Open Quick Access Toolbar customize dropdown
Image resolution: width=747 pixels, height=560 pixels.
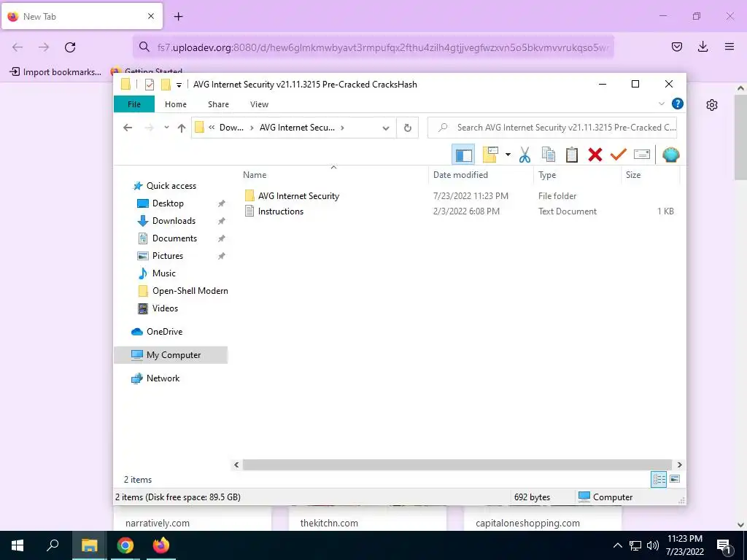click(x=179, y=85)
